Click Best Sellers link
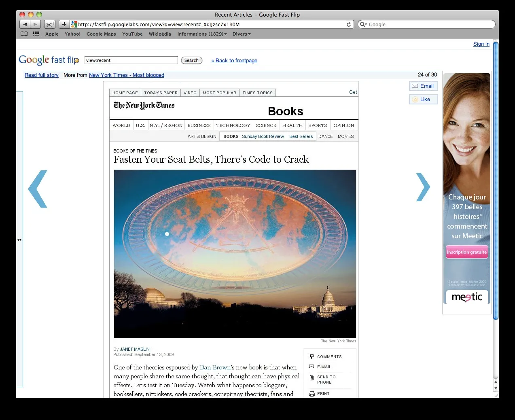 (301, 136)
